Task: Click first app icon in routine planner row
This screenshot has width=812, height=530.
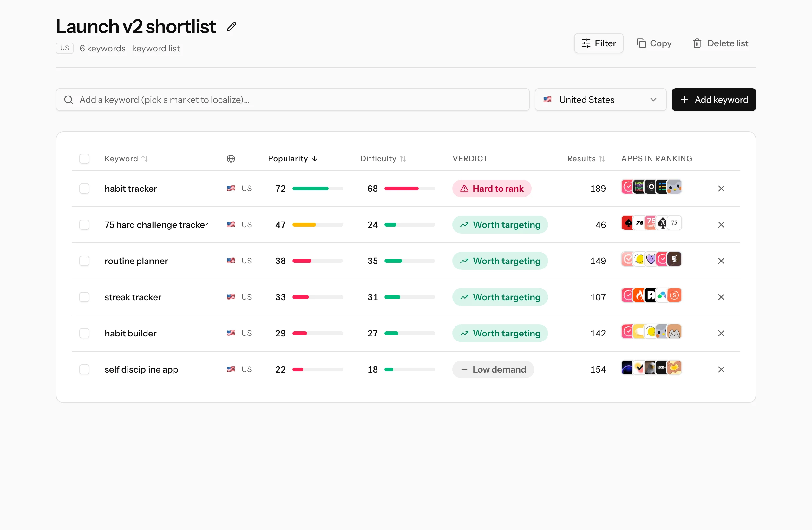Action: 627,259
